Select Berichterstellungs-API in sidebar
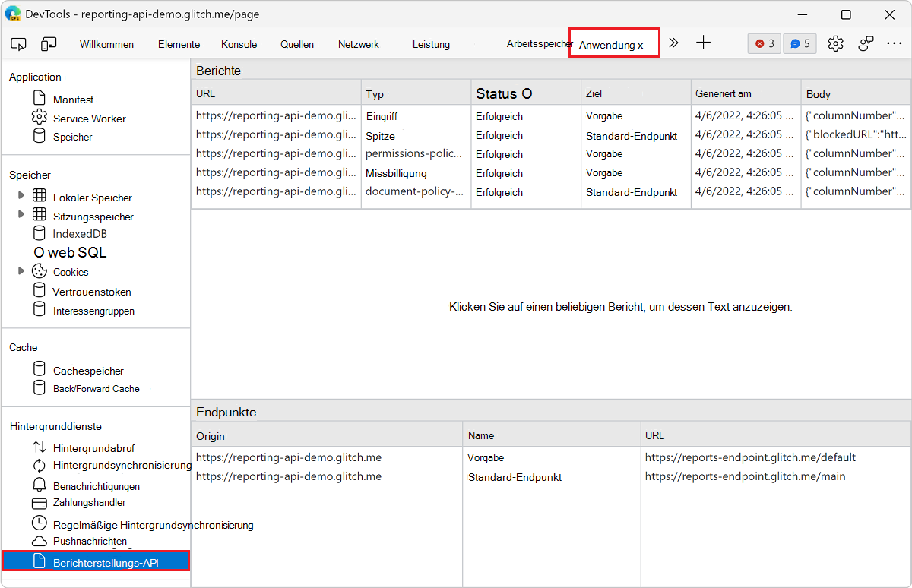 click(105, 563)
